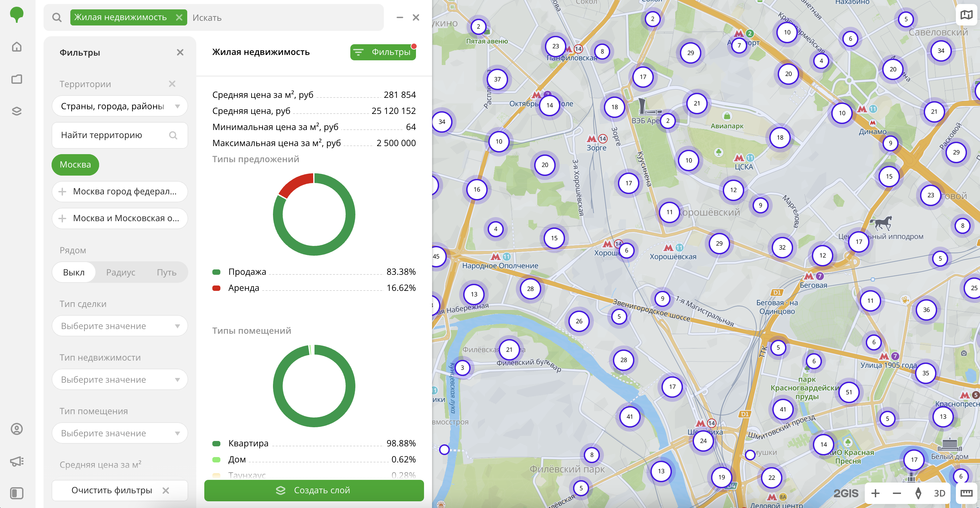This screenshot has width=980, height=508.
Task: Click the green tree logo icon
Action: (16, 15)
